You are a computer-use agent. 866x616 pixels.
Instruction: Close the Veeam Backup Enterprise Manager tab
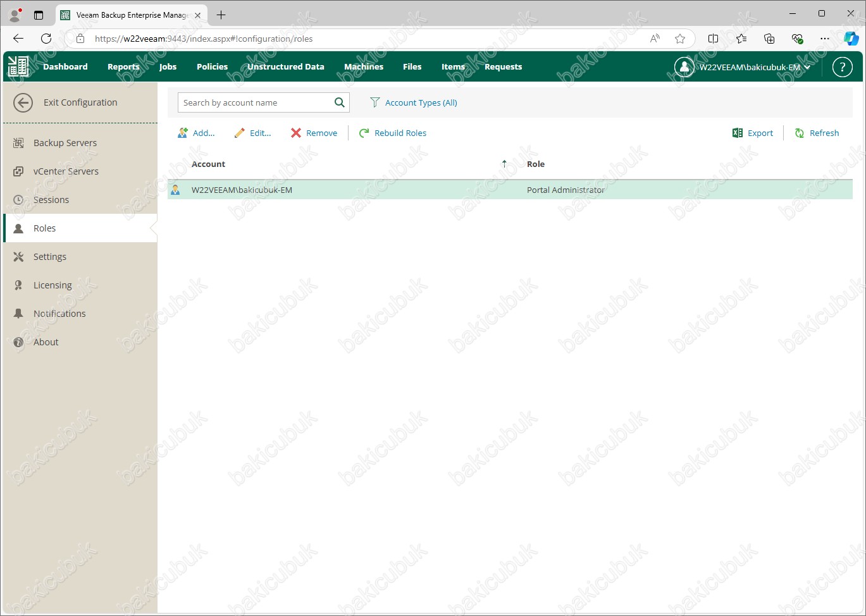point(198,15)
